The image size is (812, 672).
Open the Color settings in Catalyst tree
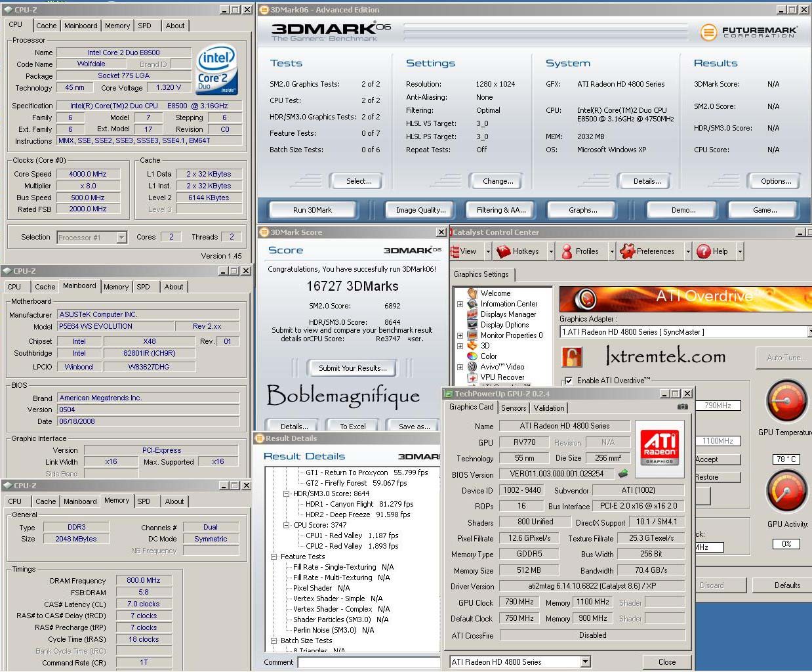coord(489,356)
